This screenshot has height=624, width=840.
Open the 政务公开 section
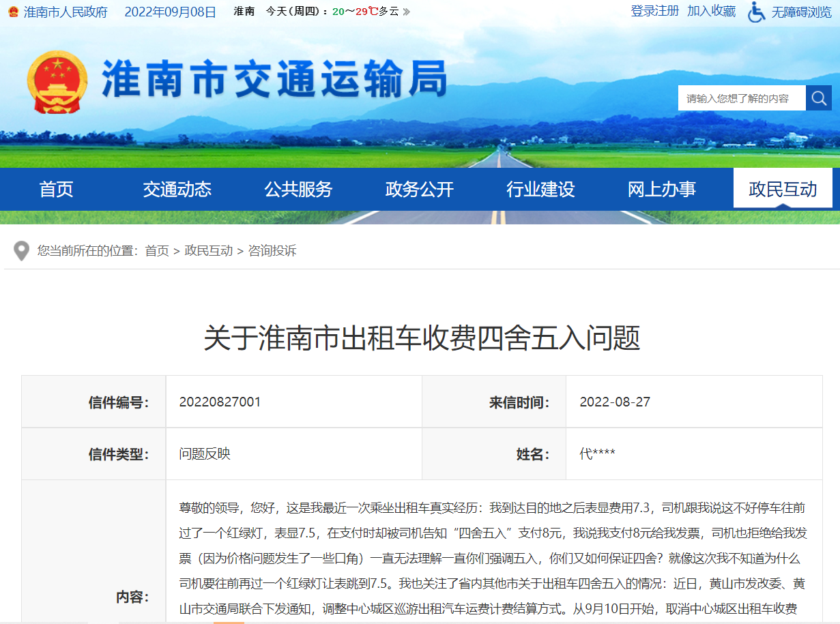418,190
